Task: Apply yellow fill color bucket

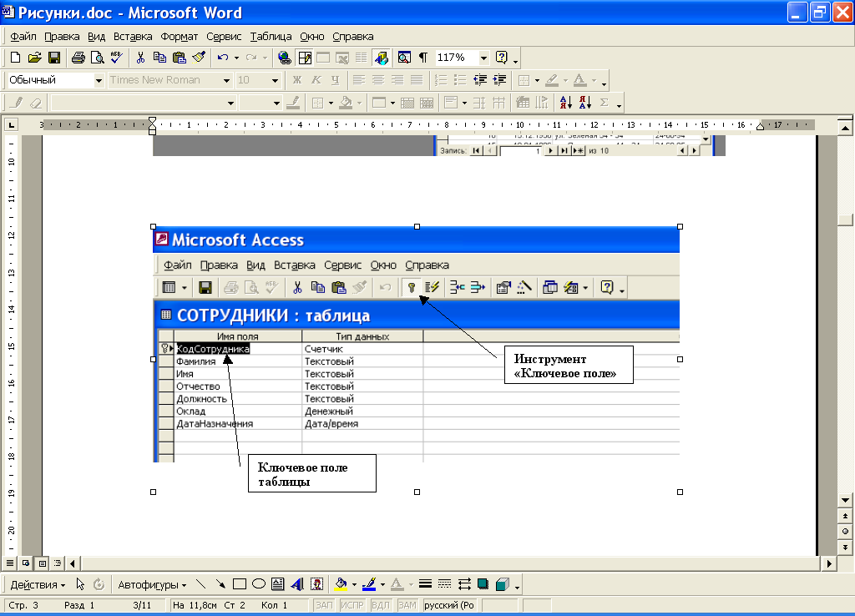Action: coord(341,584)
